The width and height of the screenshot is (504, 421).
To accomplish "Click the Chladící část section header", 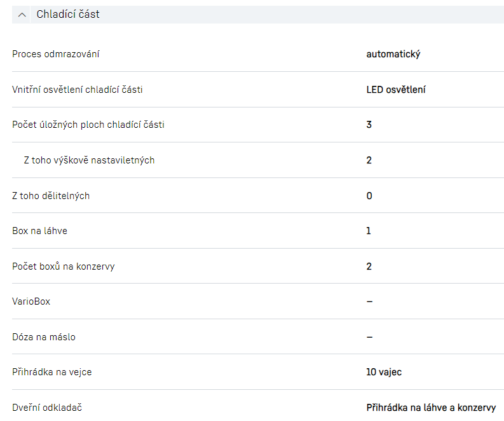I will [68, 14].
